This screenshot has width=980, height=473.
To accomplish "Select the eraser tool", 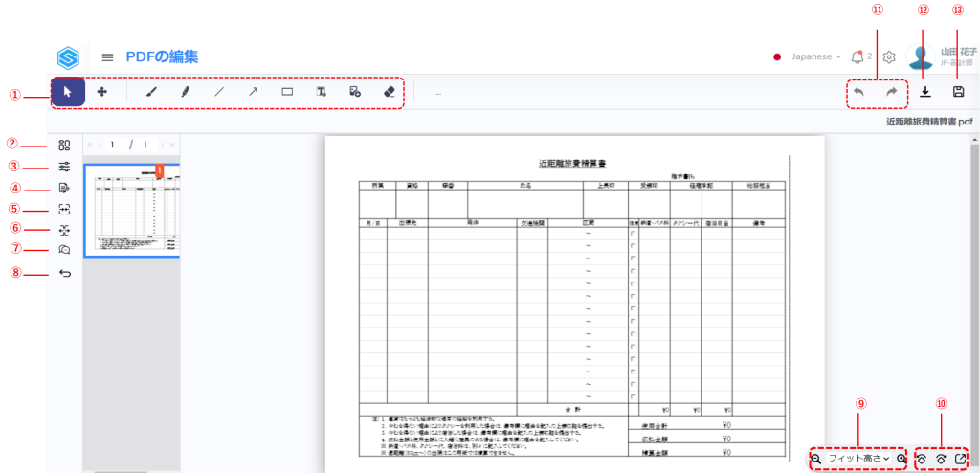I will [388, 92].
